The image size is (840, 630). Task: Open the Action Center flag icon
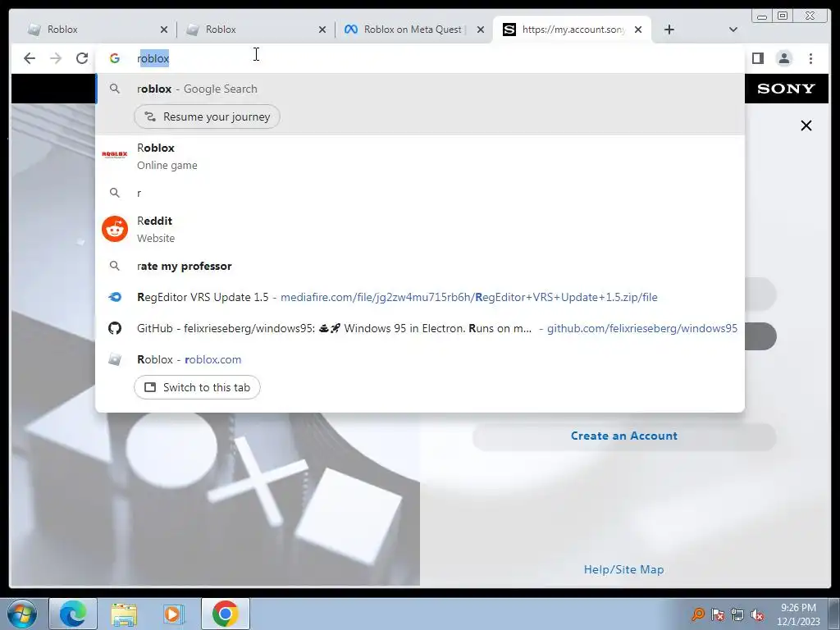[718, 614]
